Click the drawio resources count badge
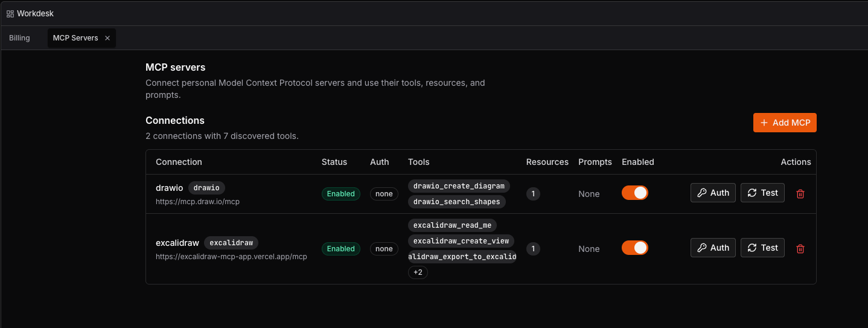 pos(533,194)
